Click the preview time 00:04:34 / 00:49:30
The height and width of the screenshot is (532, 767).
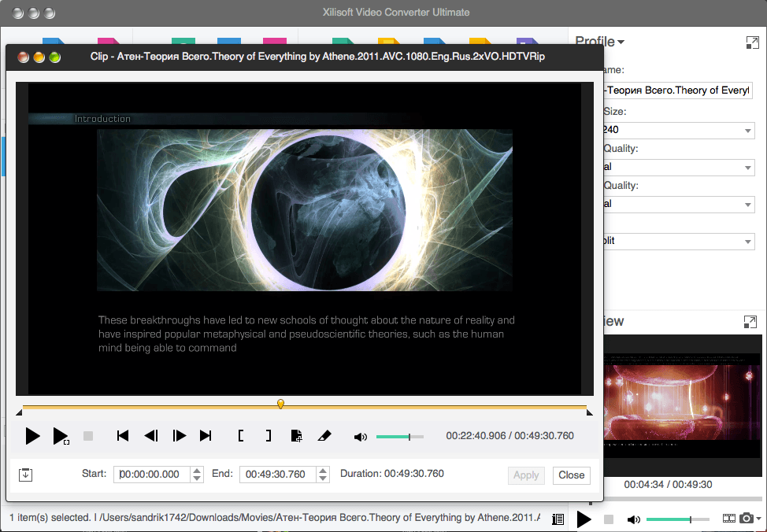(668, 485)
